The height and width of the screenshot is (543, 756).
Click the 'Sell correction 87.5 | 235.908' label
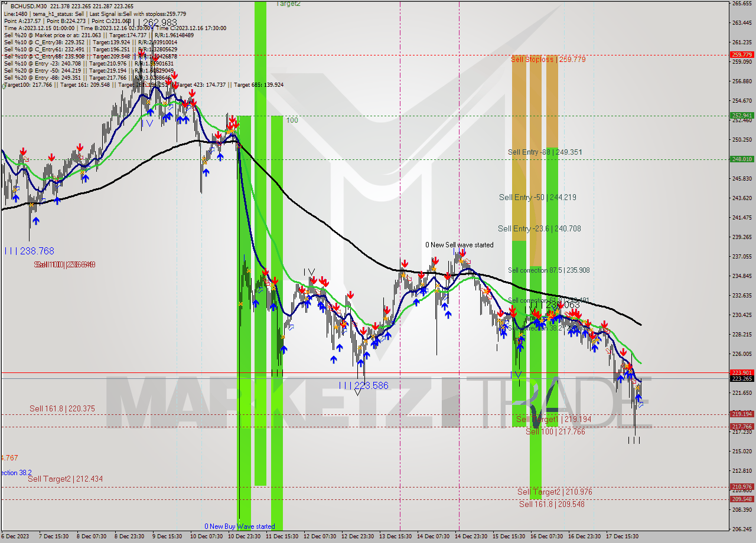pos(549,270)
